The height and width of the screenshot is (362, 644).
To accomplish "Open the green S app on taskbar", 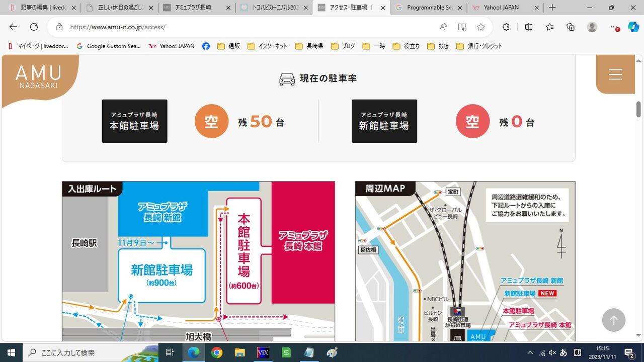I will (x=286, y=352).
